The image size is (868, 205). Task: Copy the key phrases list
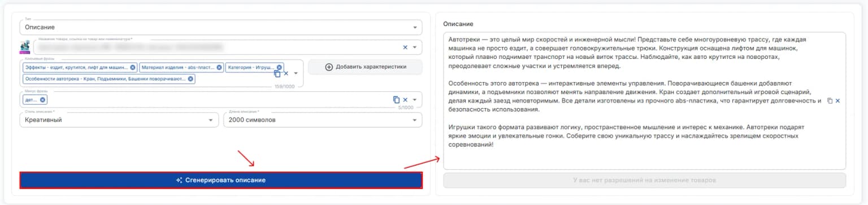[x=277, y=73]
